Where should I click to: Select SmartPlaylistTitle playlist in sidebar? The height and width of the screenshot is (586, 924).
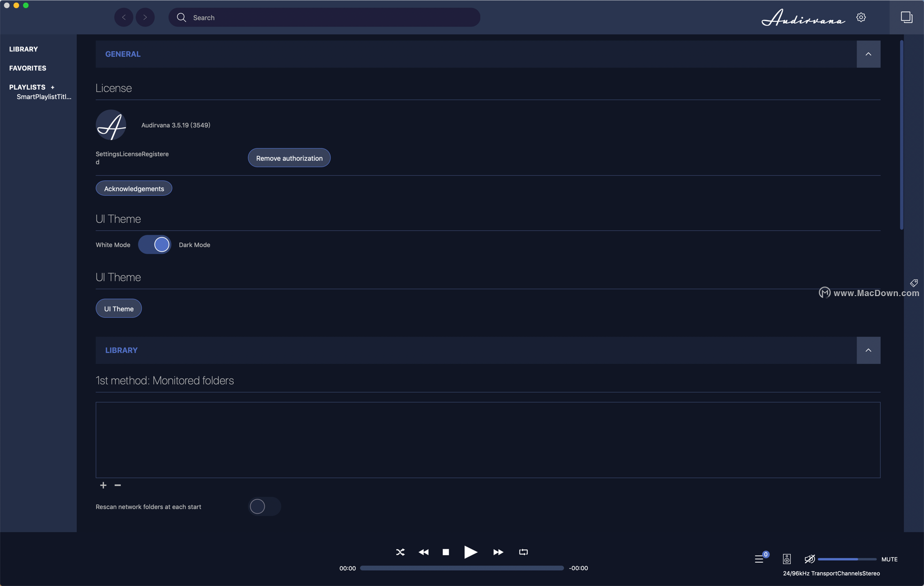[44, 97]
